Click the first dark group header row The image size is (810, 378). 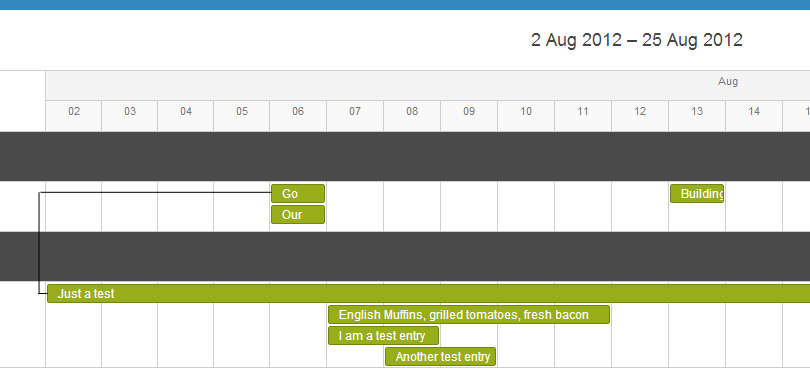tap(405, 156)
